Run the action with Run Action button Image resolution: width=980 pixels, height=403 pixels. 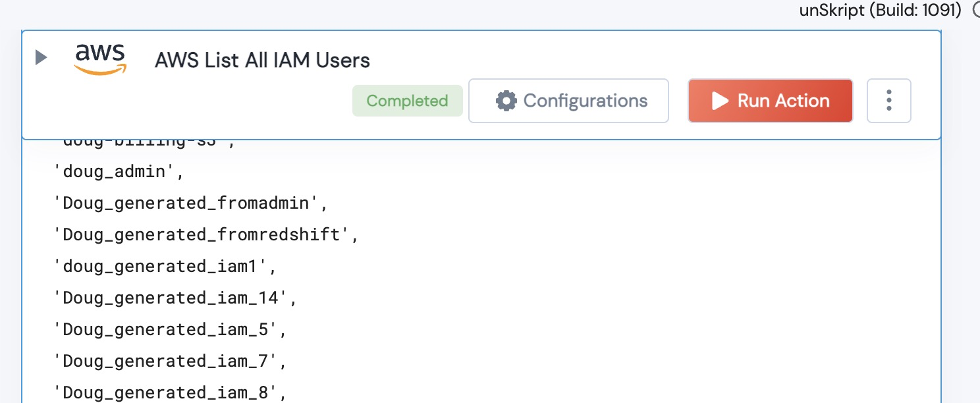(770, 101)
